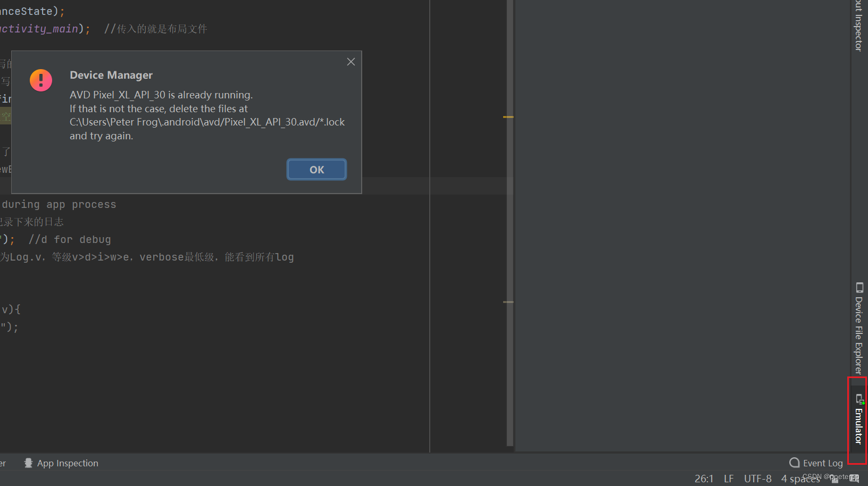Close the Device Manager dialog with the X

click(x=350, y=62)
